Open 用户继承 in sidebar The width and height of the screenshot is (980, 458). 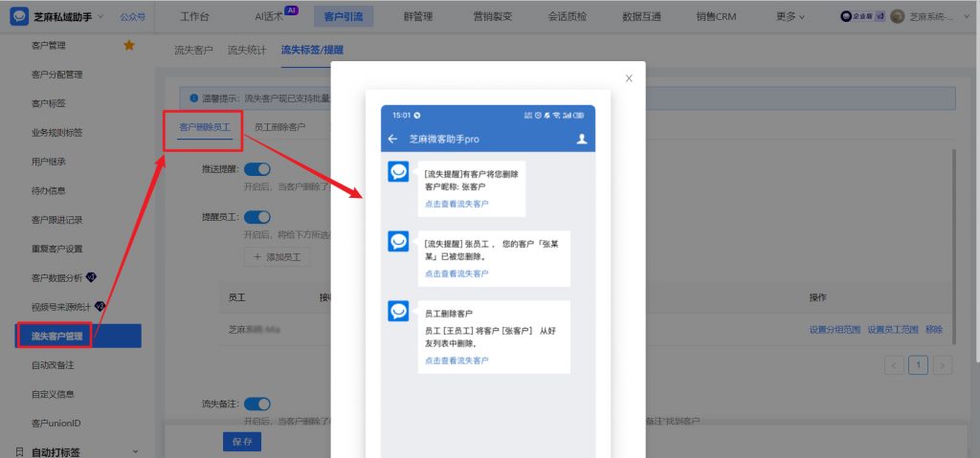tap(49, 162)
